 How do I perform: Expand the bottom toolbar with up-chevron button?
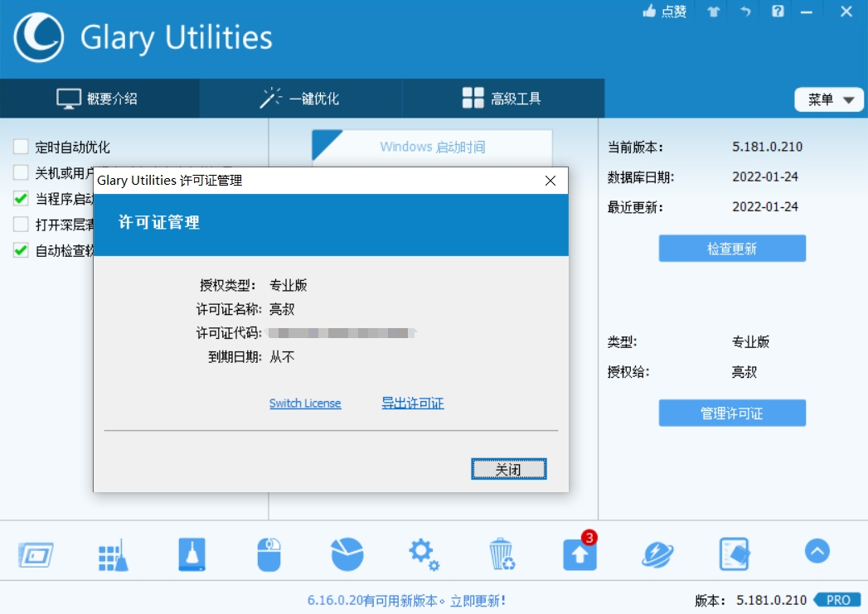click(x=817, y=551)
